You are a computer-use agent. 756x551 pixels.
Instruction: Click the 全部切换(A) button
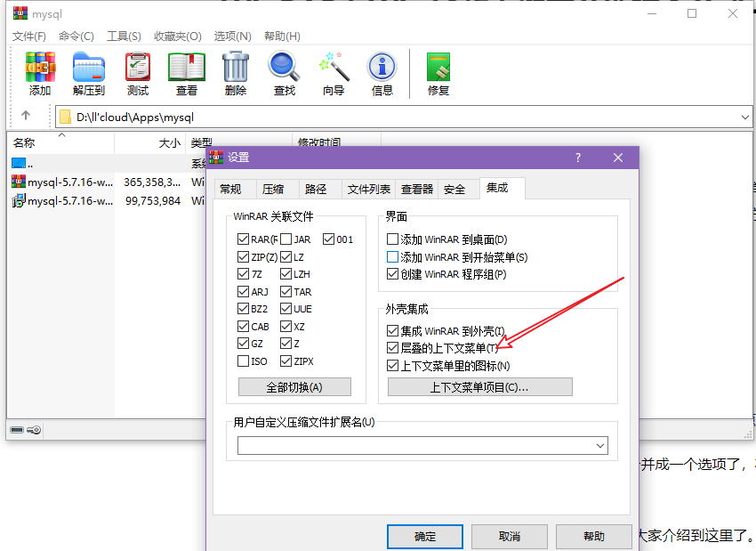point(294,387)
